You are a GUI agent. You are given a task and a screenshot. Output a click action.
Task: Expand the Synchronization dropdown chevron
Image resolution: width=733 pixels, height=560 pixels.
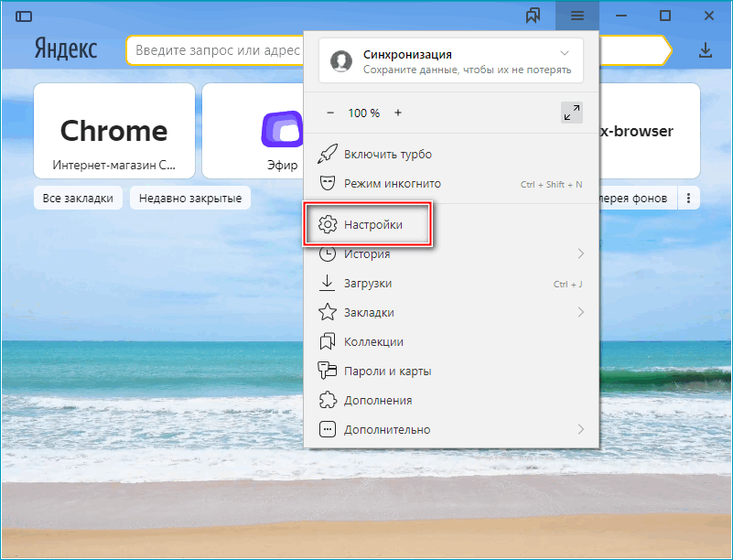(565, 54)
